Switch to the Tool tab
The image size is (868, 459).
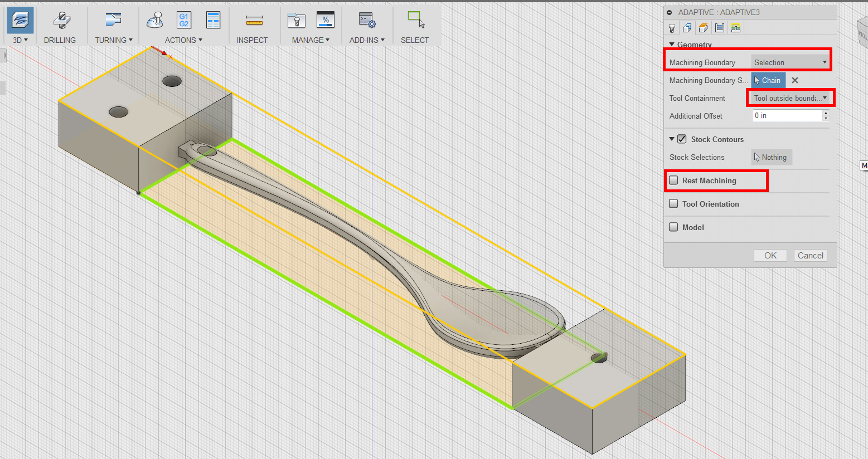click(x=672, y=28)
